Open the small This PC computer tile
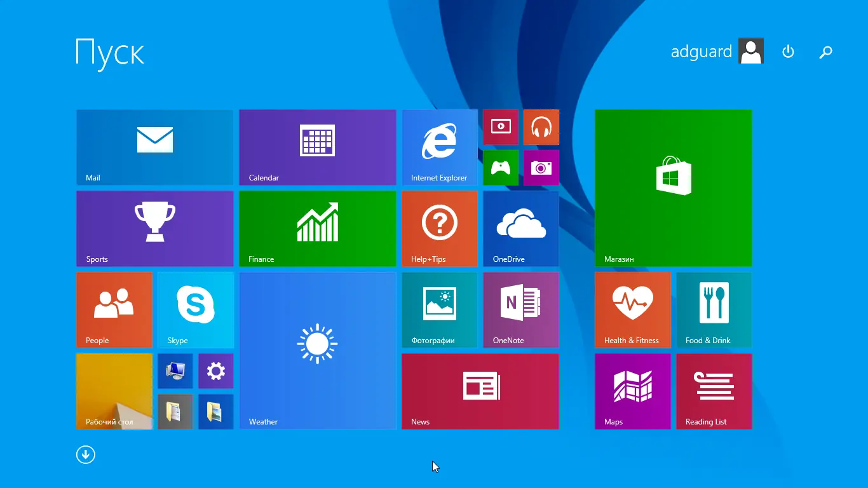The width and height of the screenshot is (868, 488). tap(175, 371)
